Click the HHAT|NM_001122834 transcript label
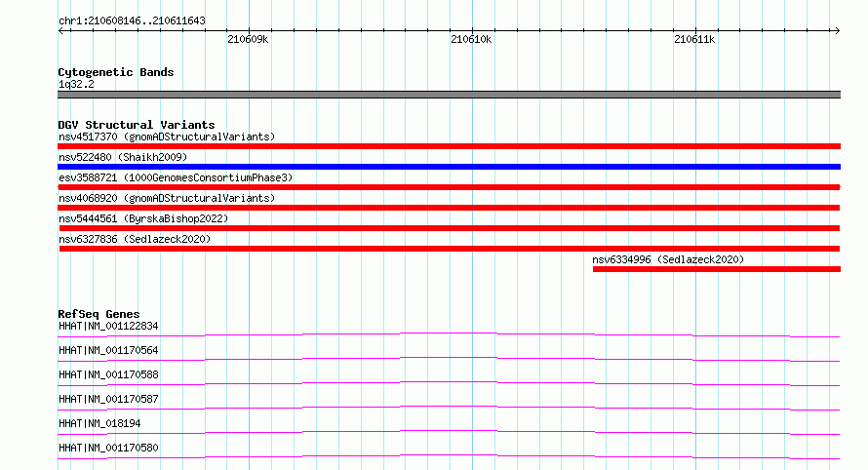The width and height of the screenshot is (868, 470). click(108, 326)
